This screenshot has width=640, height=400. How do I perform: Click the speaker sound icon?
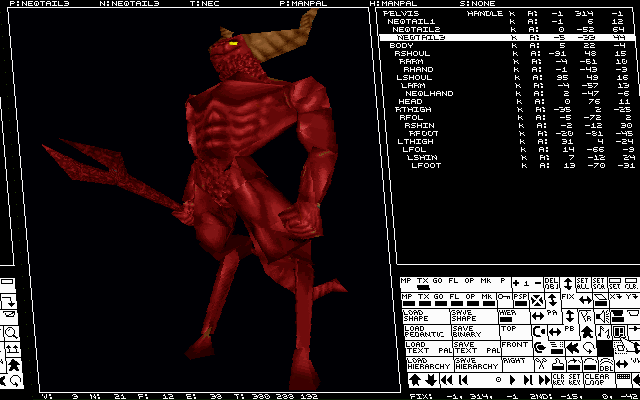pyautogui.click(x=601, y=316)
